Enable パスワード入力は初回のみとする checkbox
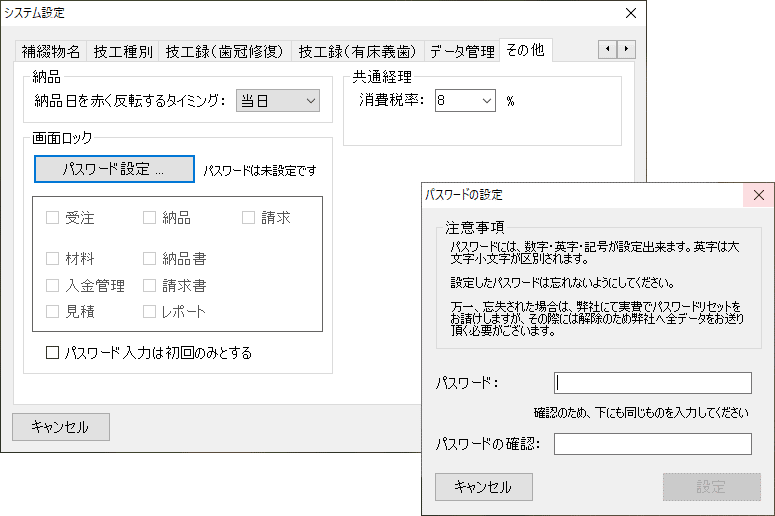 pyautogui.click(x=53, y=353)
